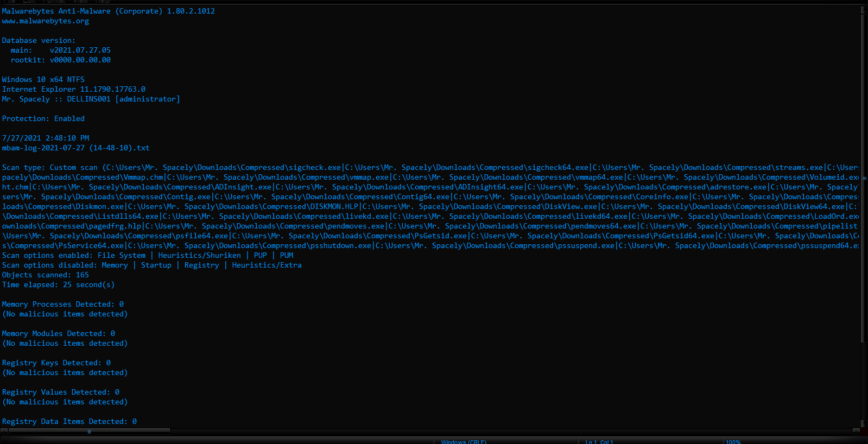Click the 'Objects scanned: 165' line
The height and width of the screenshot is (444, 868).
point(46,275)
